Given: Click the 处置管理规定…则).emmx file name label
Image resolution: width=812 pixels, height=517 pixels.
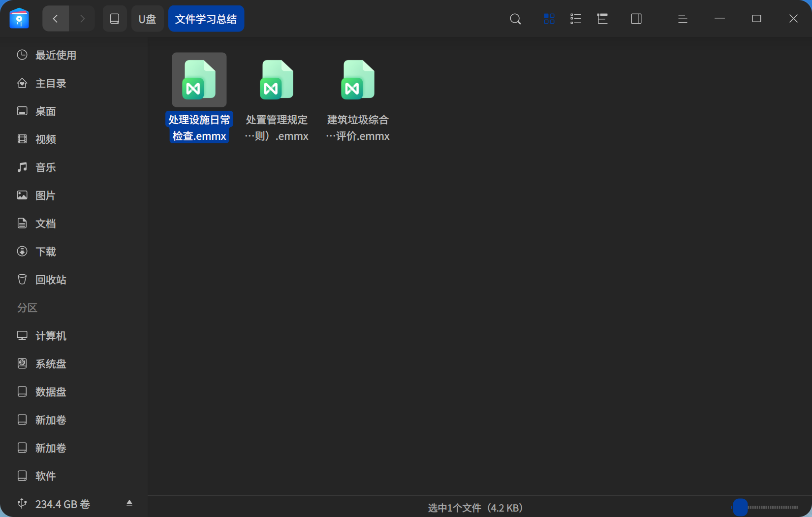Looking at the screenshot, I should tap(277, 128).
